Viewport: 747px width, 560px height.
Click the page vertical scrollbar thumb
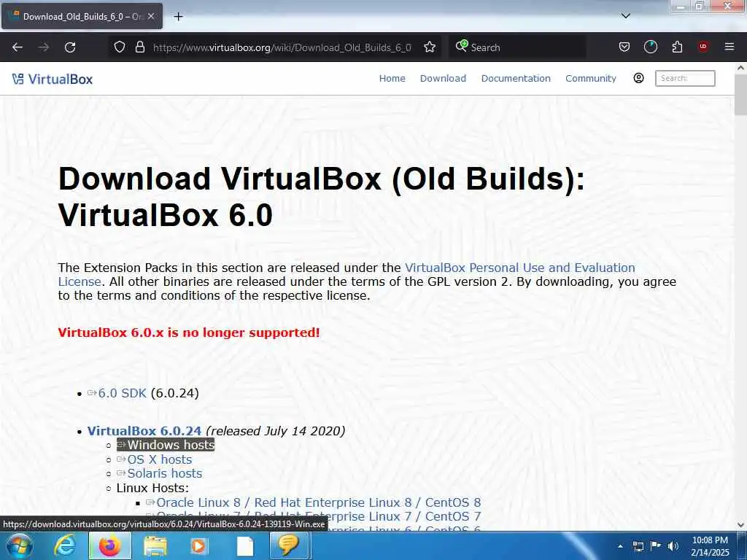tap(740, 95)
